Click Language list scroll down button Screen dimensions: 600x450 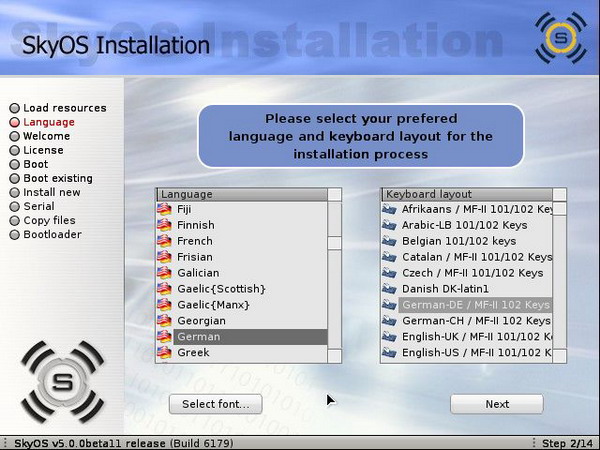pyautogui.click(x=335, y=356)
